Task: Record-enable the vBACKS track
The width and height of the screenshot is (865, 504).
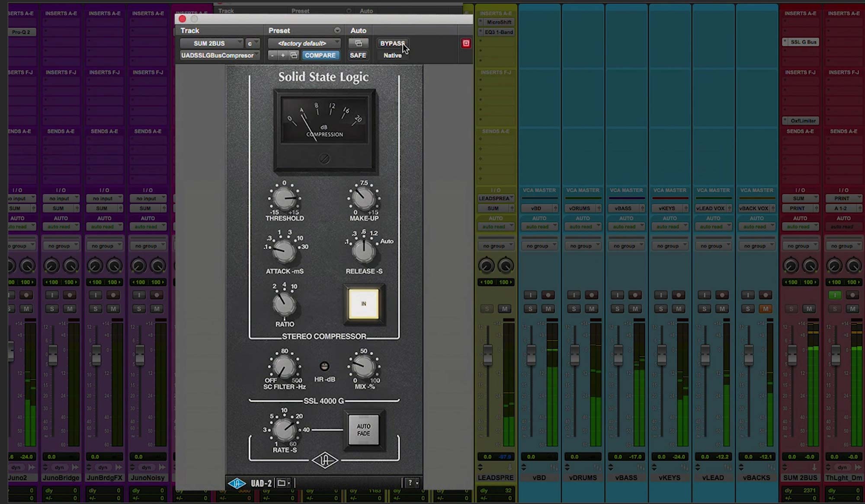Action: [x=766, y=295]
